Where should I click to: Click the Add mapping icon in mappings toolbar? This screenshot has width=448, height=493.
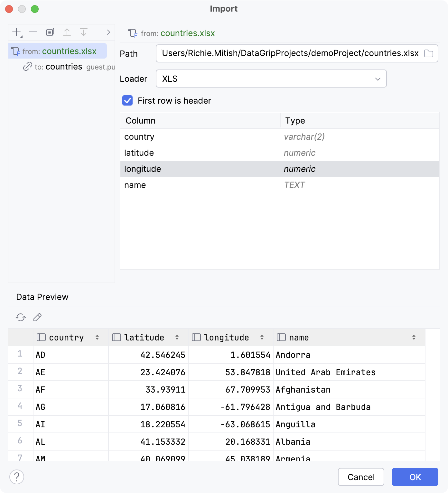click(16, 32)
